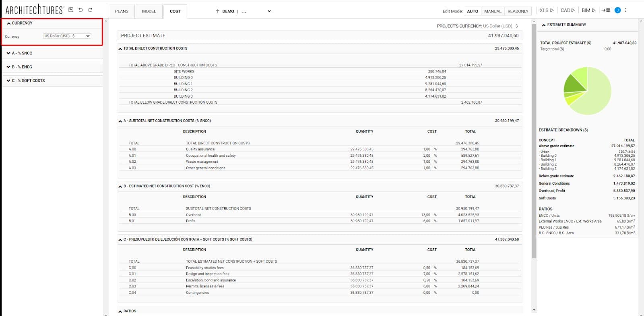Click the estimate pie chart

[587, 91]
